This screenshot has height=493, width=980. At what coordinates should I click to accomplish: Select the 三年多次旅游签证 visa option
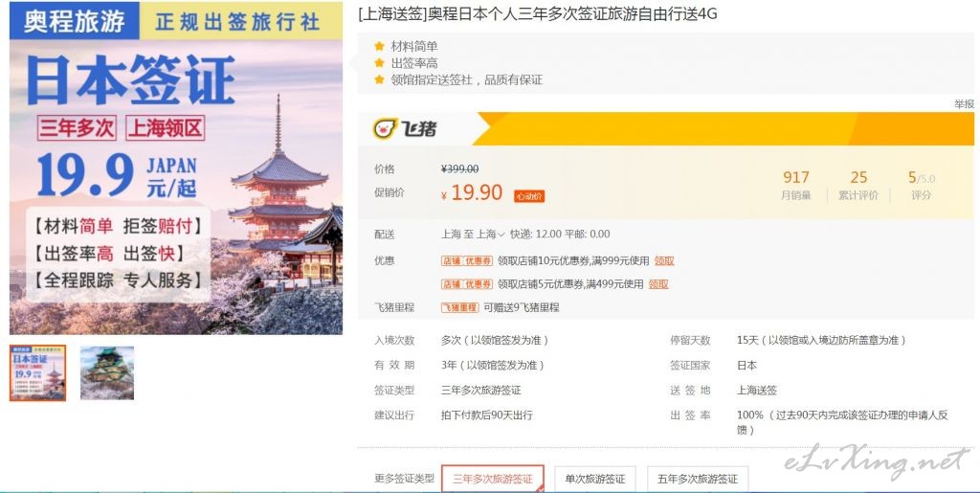pyautogui.click(x=493, y=479)
